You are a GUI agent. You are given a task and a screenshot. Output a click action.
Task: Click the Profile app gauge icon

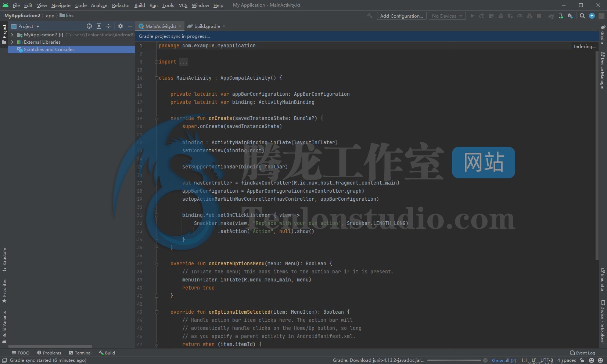(520, 16)
